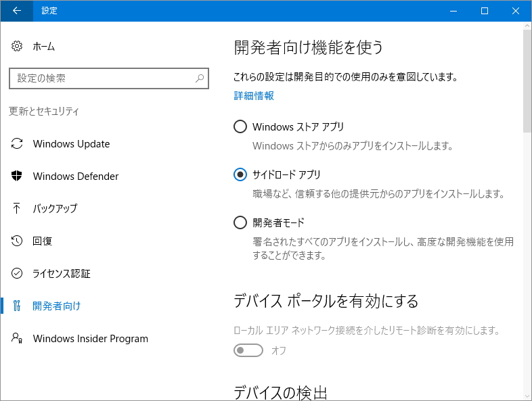Click the recovery clock icon
This screenshot has width=532, height=401.
tap(17, 241)
